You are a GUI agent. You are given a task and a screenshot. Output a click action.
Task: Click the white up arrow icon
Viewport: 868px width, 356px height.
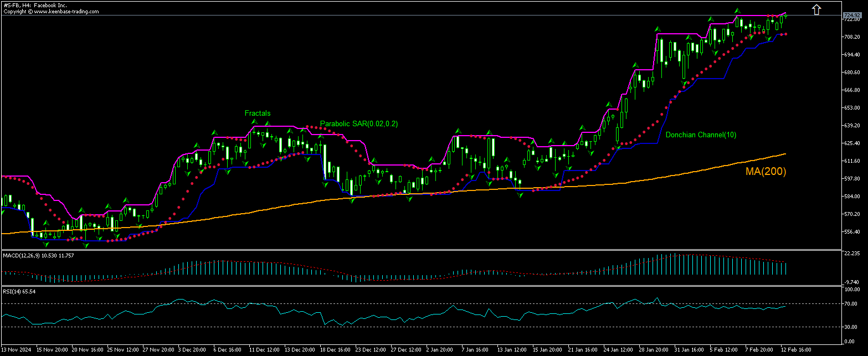816,9
